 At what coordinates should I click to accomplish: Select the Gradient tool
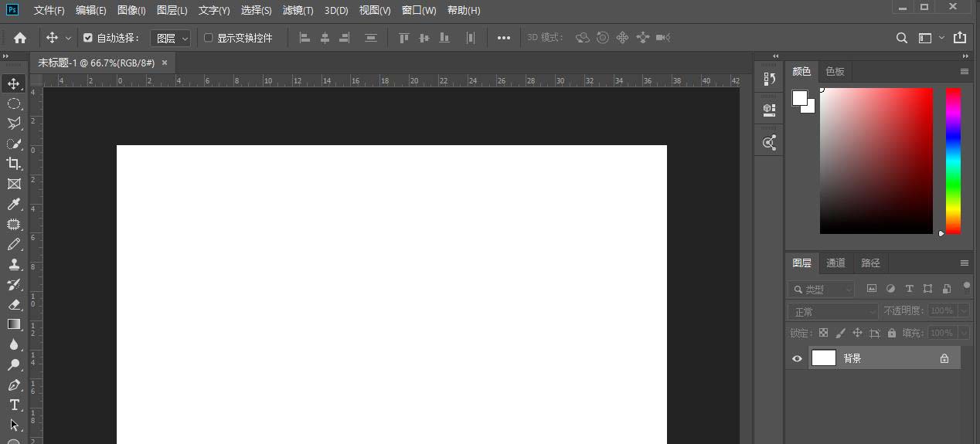click(x=14, y=324)
